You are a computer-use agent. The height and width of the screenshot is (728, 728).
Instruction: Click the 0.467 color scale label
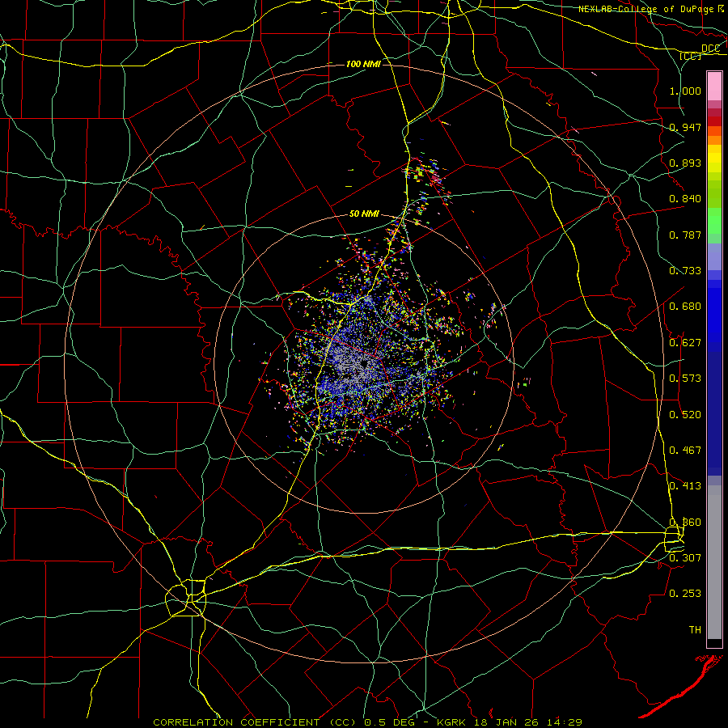[685, 451]
